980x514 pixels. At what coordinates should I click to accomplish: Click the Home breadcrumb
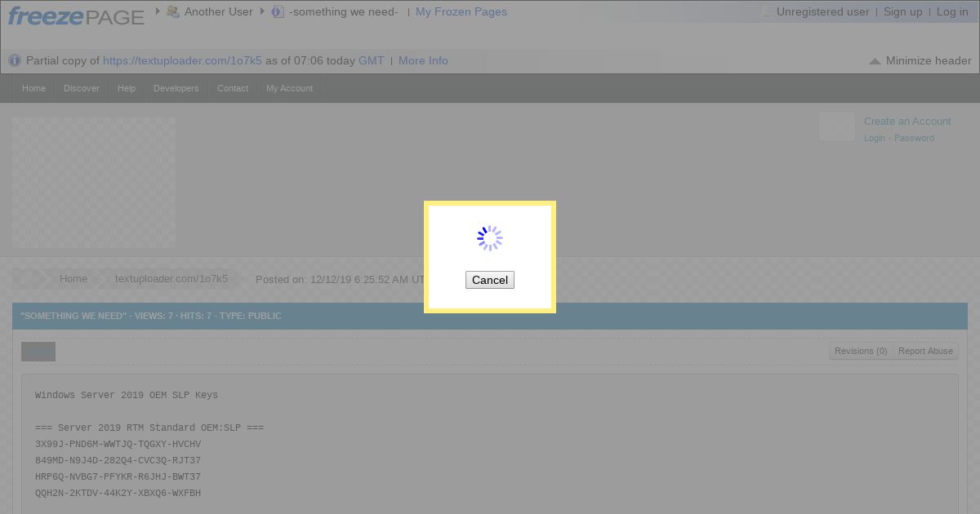[x=73, y=279]
